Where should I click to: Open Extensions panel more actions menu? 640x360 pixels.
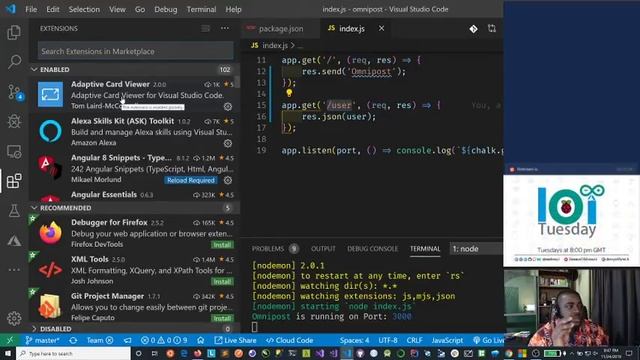(225, 28)
